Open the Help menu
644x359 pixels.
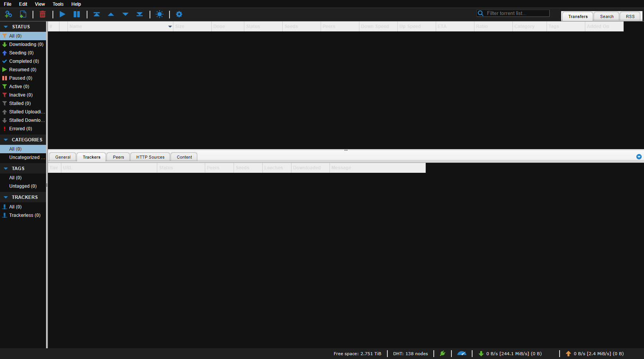(76, 4)
